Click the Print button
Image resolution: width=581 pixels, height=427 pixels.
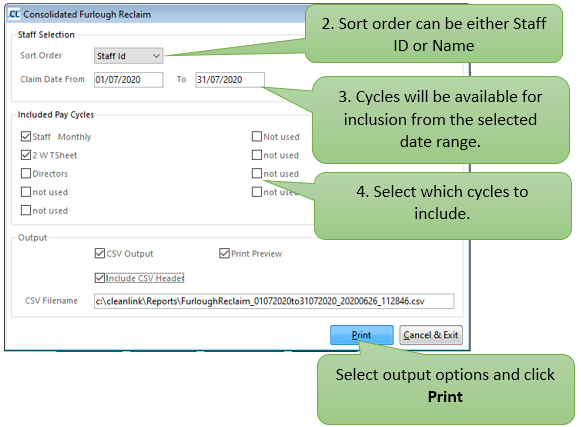click(362, 335)
